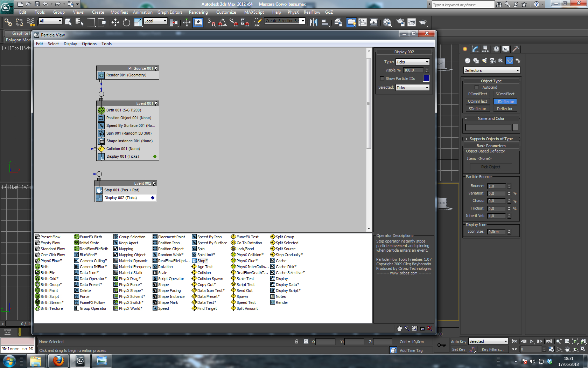Click the Birth 001 operator icon

click(101, 110)
